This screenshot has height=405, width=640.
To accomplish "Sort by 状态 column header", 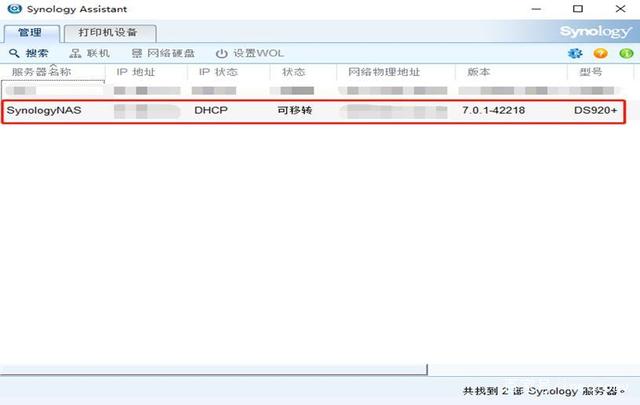I will (x=303, y=72).
